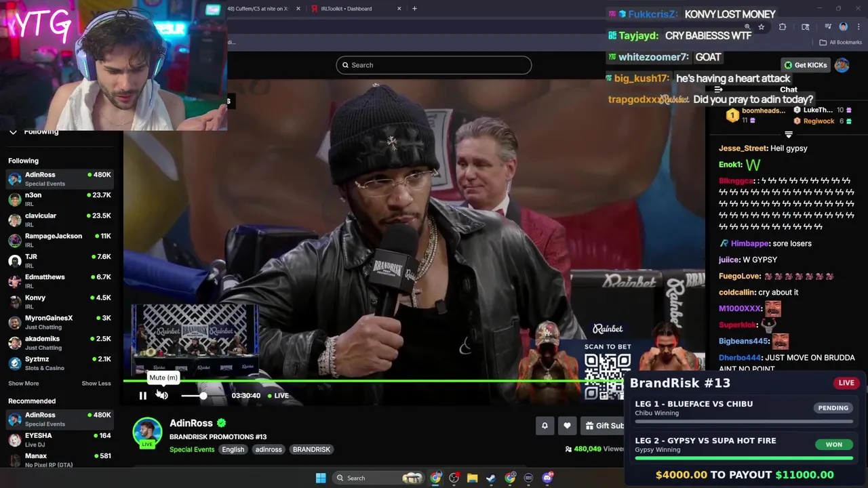Click the Kick search field

(x=433, y=65)
